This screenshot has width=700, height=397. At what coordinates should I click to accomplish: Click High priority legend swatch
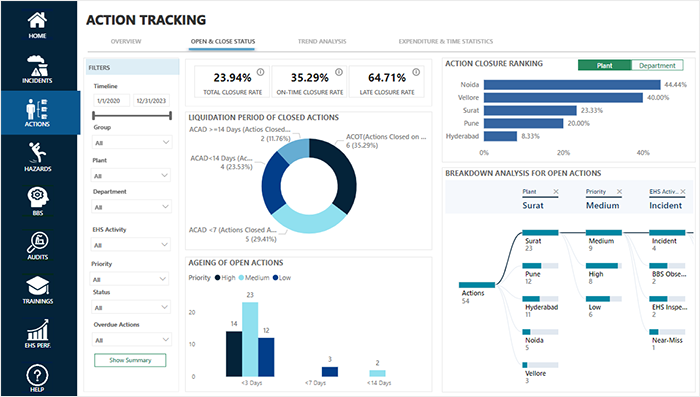coord(217,278)
